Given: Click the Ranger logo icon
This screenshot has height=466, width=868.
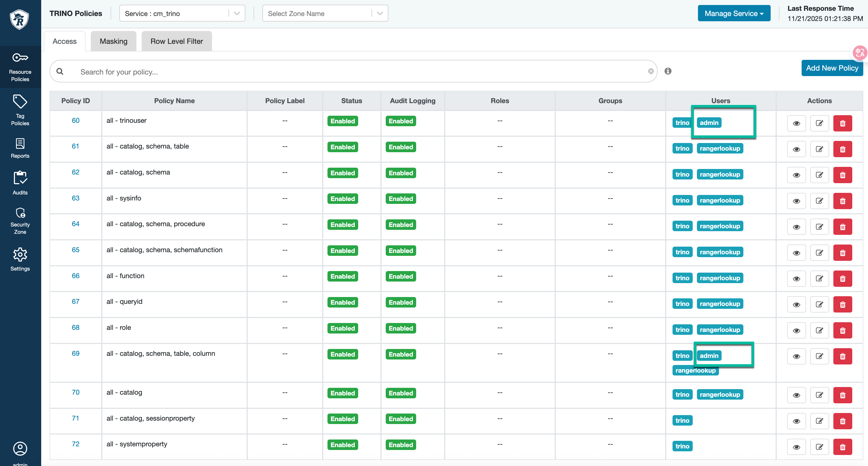Looking at the screenshot, I should 19,19.
